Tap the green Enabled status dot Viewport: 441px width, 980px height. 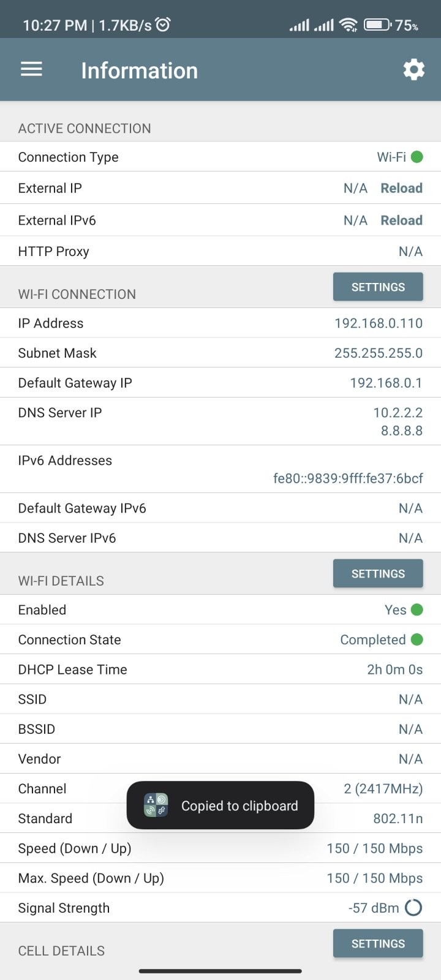(417, 609)
